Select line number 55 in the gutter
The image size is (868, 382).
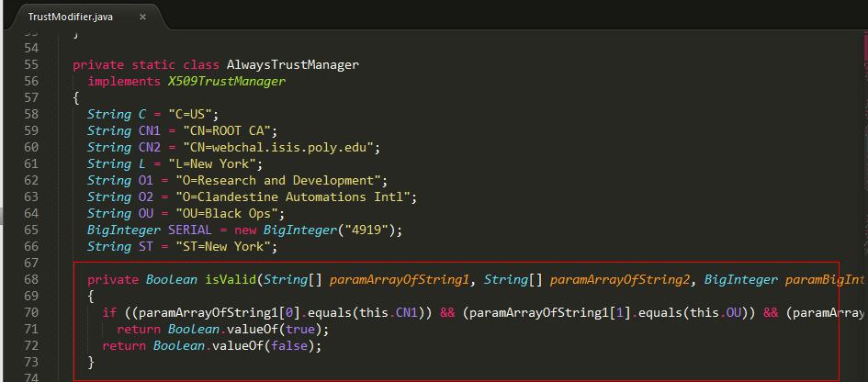pos(31,65)
